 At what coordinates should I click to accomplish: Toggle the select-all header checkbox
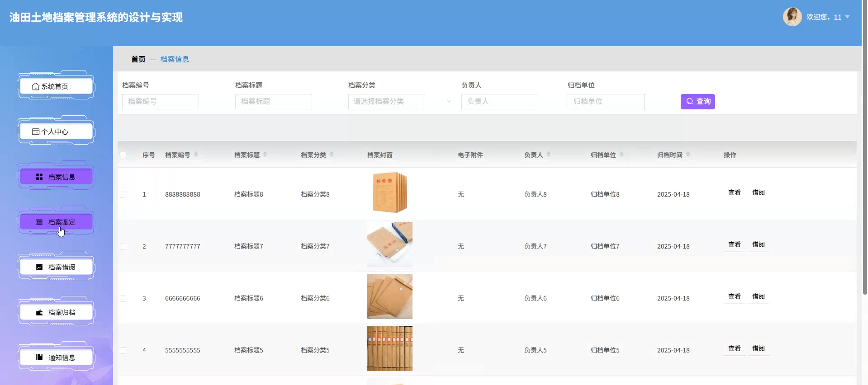pos(123,155)
